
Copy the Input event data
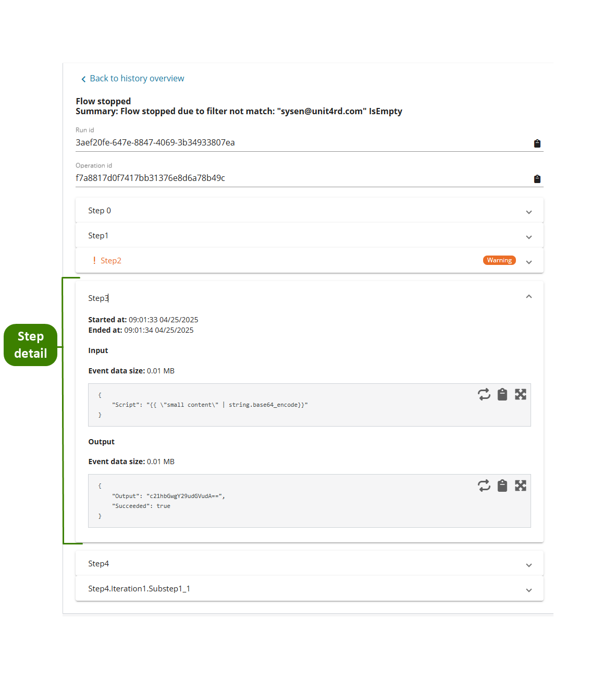pos(502,394)
